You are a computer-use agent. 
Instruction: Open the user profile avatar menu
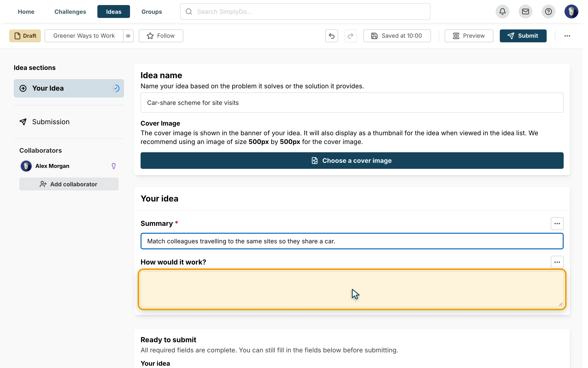571,11
